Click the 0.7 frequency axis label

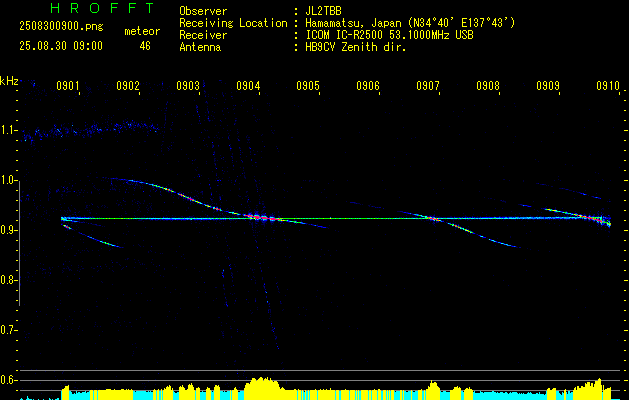click(9, 331)
